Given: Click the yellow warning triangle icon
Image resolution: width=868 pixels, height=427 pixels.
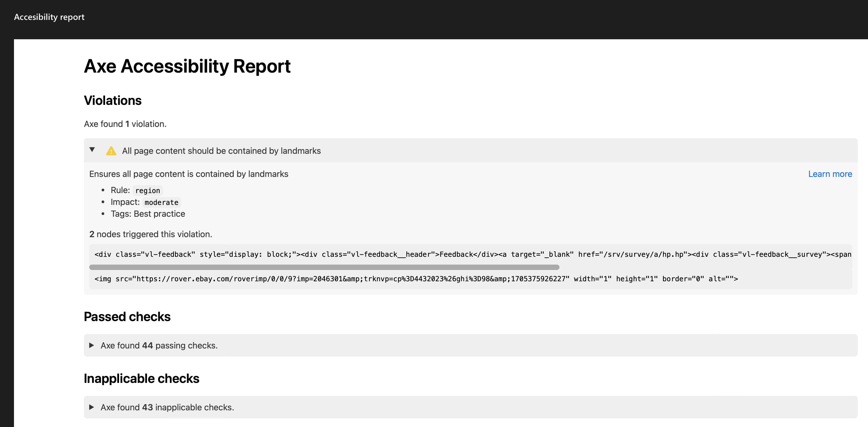Looking at the screenshot, I should click(x=111, y=151).
